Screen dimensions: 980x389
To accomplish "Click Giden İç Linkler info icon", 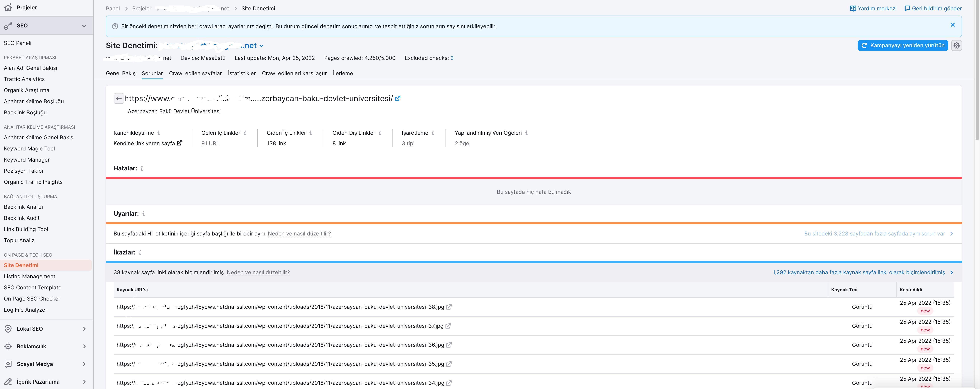I will tap(310, 133).
